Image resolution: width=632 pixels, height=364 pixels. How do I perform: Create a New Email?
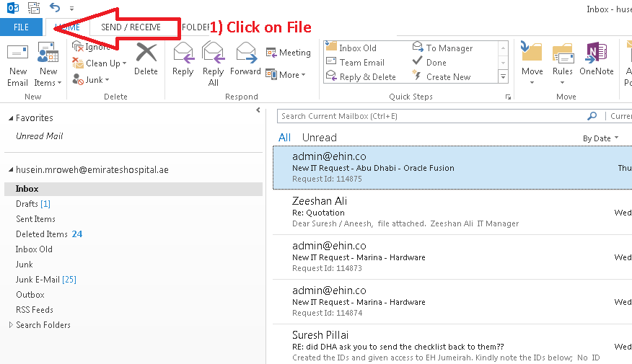(18, 64)
